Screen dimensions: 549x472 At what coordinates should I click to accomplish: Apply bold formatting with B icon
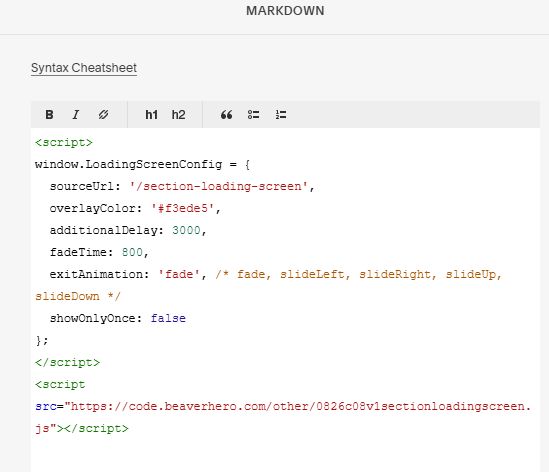tap(49, 114)
